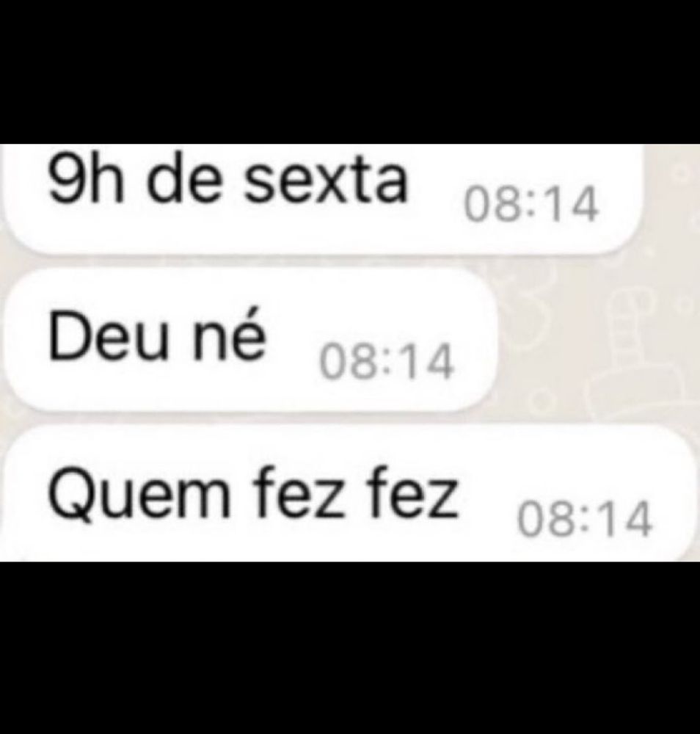The width and height of the screenshot is (700, 734).
Task: Click the black bar below the chat
Action: 350,648
